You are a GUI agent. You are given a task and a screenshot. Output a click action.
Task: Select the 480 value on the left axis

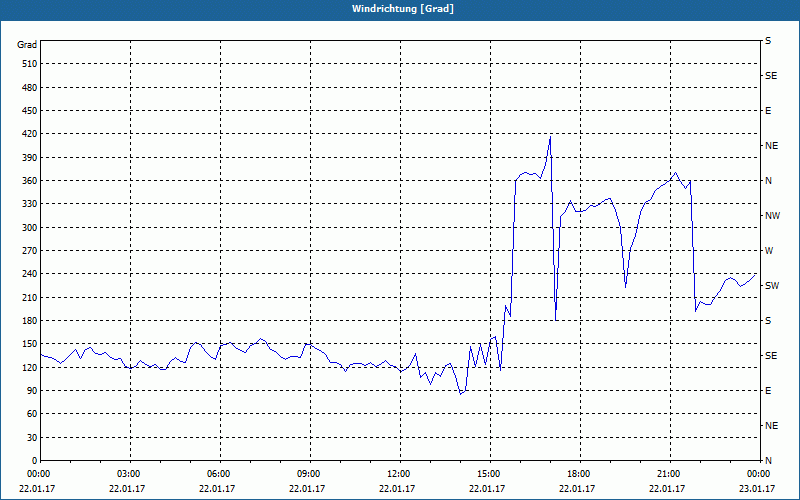[x=30, y=88]
